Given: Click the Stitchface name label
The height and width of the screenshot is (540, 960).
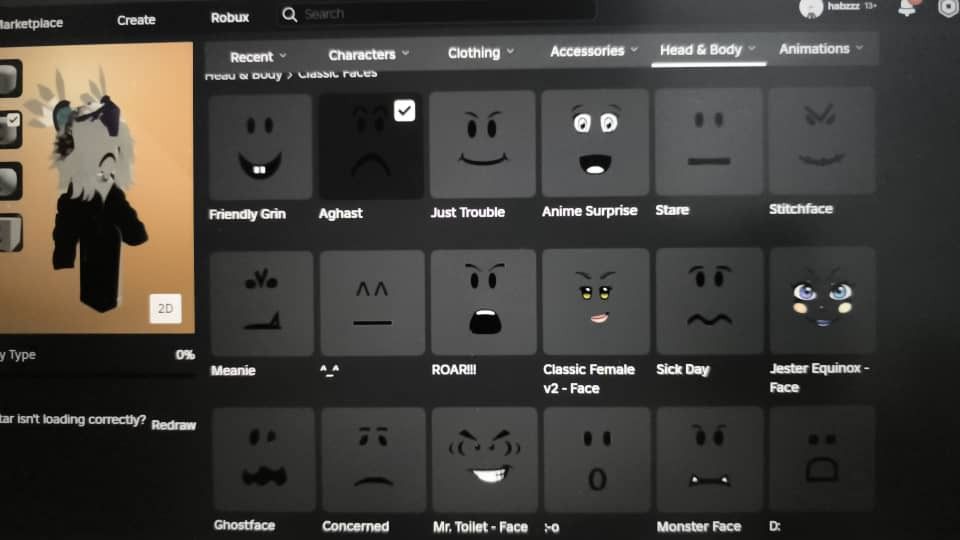Looking at the screenshot, I should pos(801,209).
